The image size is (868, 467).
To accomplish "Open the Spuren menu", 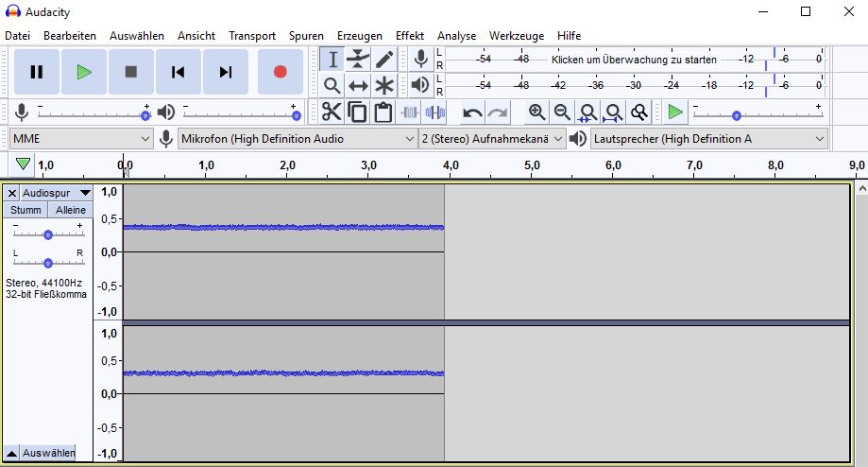I will [x=306, y=36].
